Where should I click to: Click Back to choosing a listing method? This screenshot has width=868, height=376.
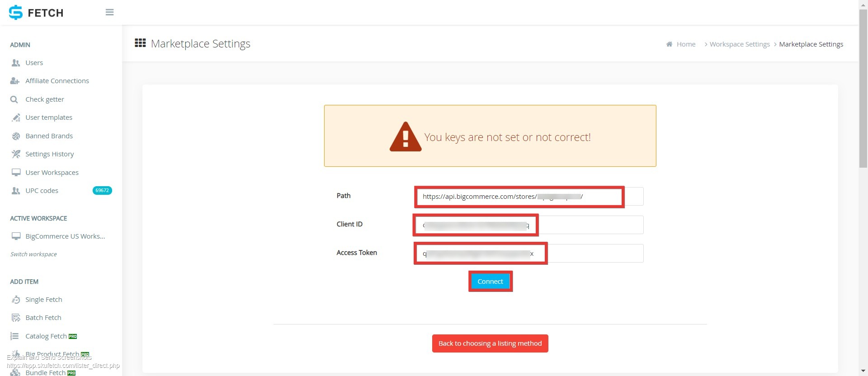(x=490, y=343)
